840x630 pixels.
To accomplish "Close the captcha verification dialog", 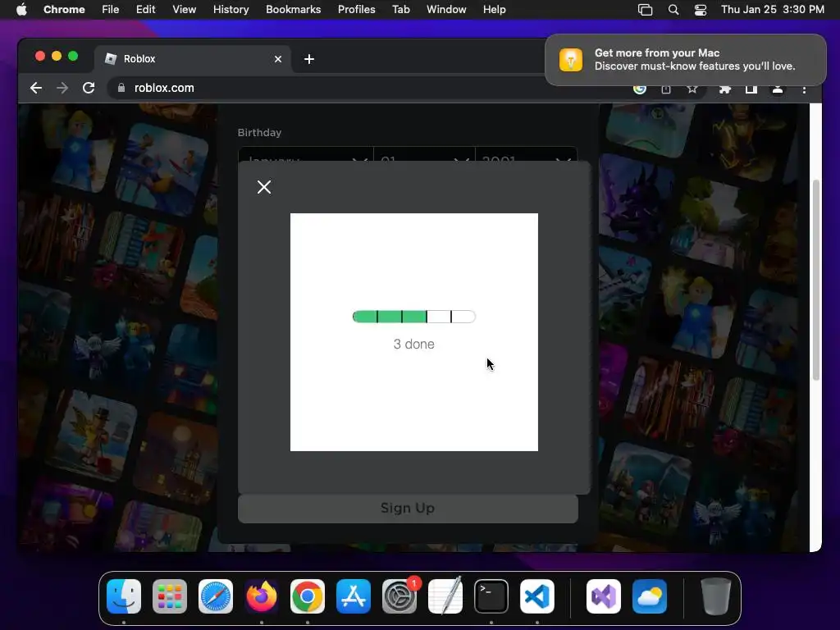I will click(x=263, y=187).
